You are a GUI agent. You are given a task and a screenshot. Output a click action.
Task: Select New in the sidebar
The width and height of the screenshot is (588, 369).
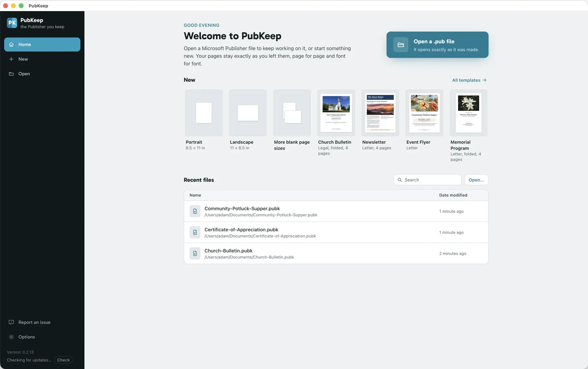[42, 59]
